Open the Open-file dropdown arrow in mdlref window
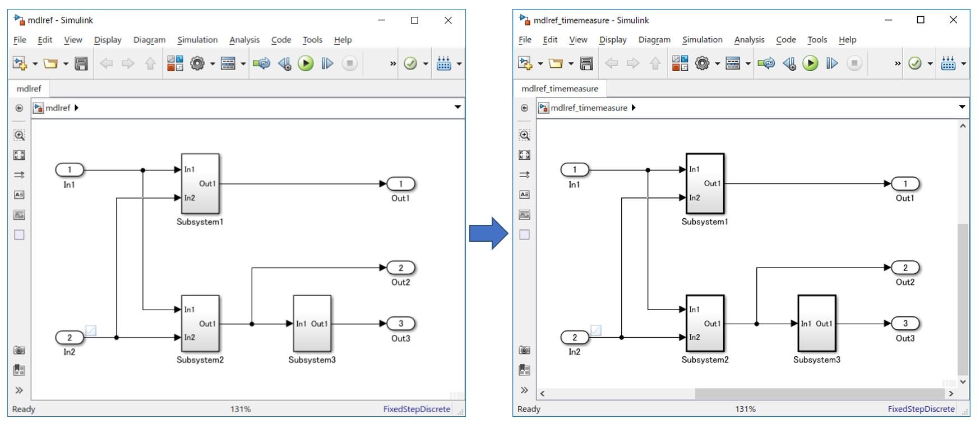Image resolution: width=980 pixels, height=428 pixels. (x=66, y=64)
